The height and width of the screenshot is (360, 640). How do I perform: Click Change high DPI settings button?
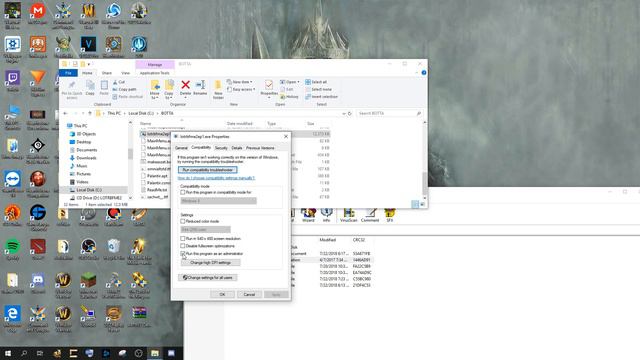click(211, 263)
